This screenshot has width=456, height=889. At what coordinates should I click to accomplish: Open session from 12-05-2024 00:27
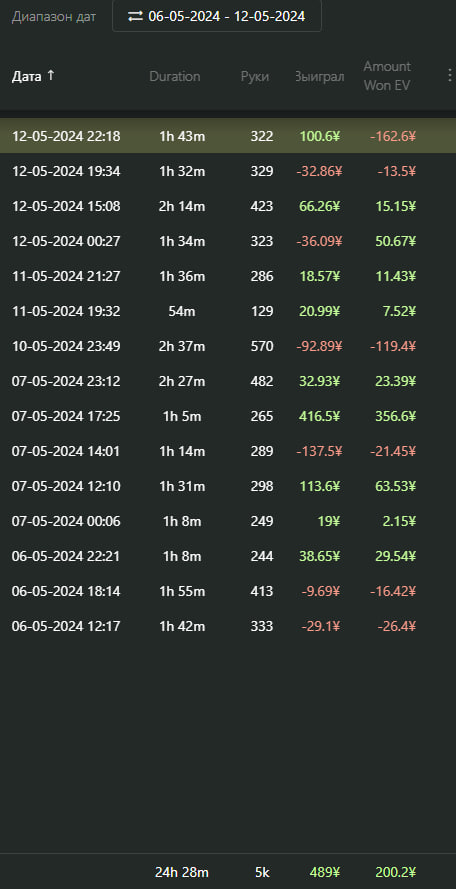tap(228, 241)
